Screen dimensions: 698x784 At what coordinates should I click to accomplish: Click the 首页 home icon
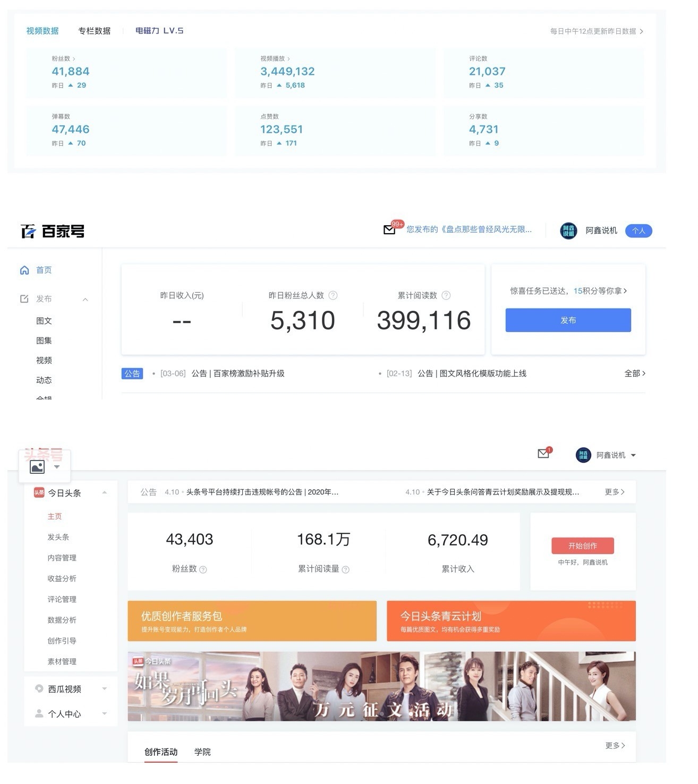pos(24,270)
